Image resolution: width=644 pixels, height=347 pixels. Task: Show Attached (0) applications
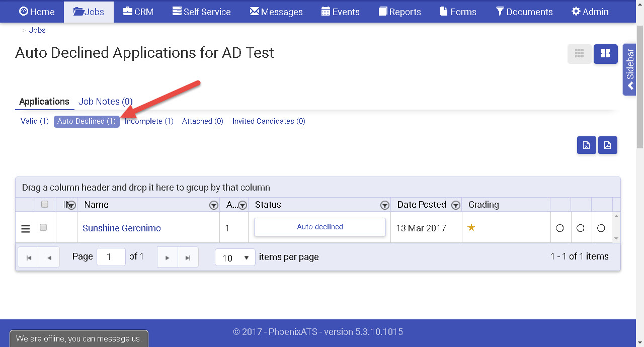(203, 121)
